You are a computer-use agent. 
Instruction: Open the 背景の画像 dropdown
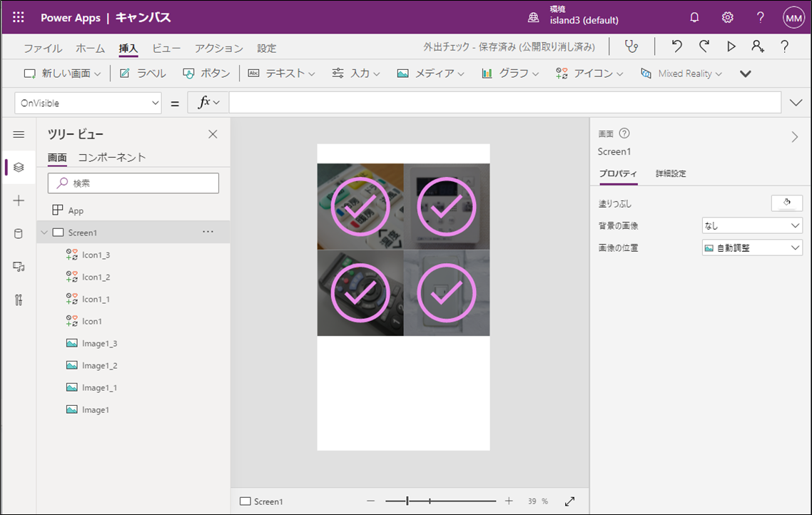coord(753,225)
